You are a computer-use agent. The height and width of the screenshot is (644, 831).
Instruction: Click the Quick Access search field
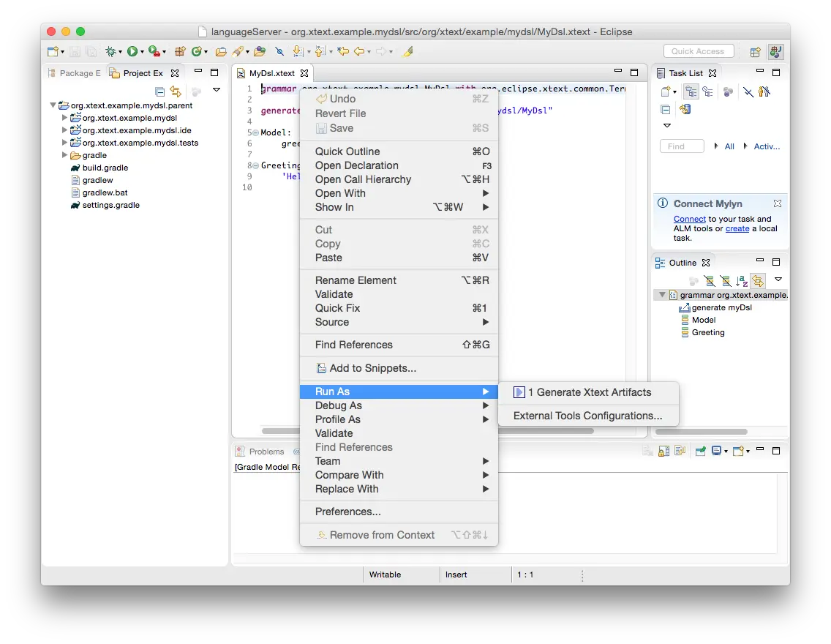click(699, 51)
